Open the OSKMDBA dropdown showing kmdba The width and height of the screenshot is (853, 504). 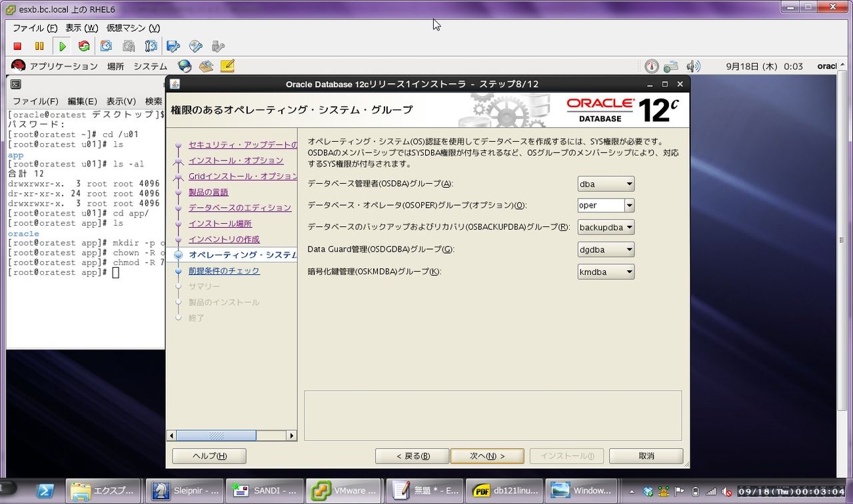[x=606, y=272]
